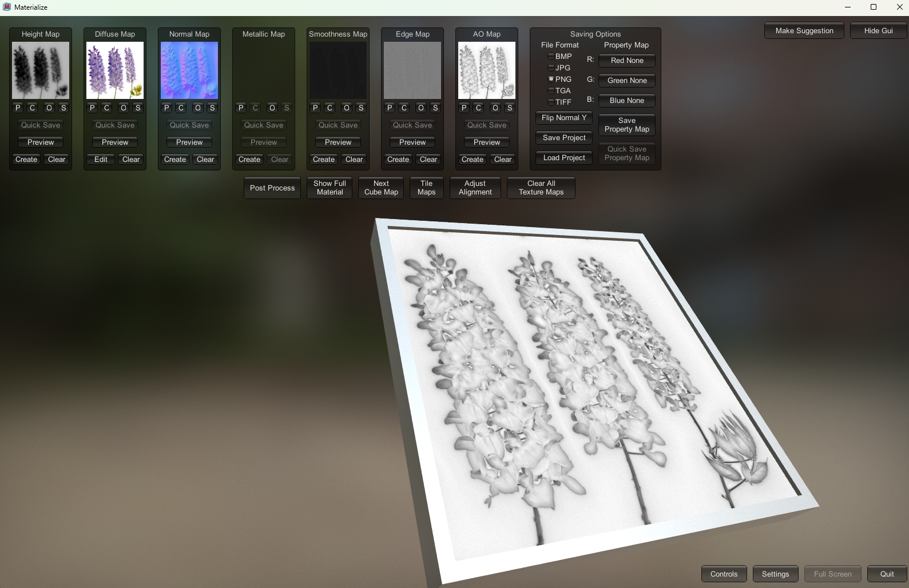The image size is (909, 588).
Task: Click the C button under Height Map
Action: [x=32, y=108]
